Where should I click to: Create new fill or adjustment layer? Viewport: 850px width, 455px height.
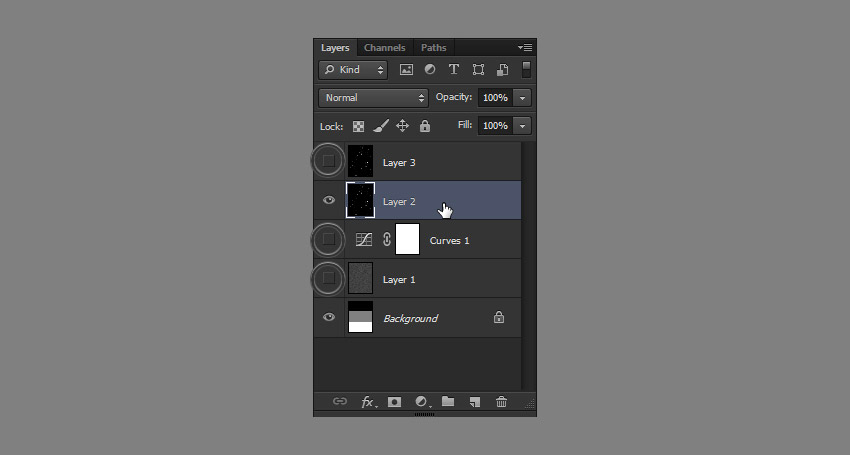coord(422,402)
